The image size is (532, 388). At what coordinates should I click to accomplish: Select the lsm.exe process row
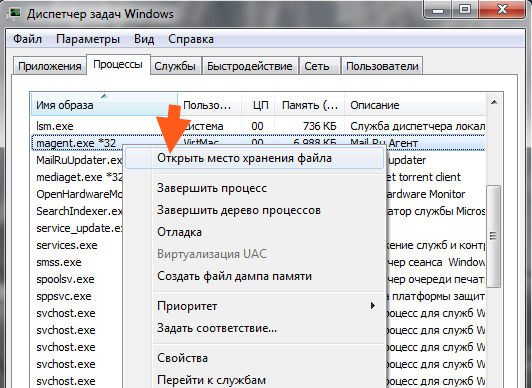tap(258, 126)
